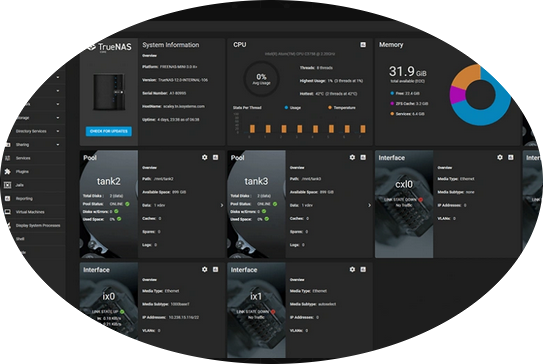Viewport: 543px width, 364px height.
Task: Click the Uptime line in System Information
Action: (171, 119)
